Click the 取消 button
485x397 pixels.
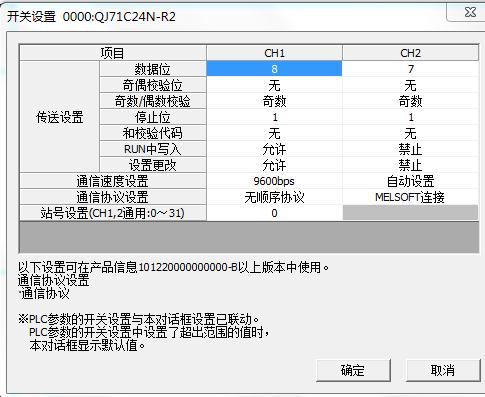tap(443, 370)
